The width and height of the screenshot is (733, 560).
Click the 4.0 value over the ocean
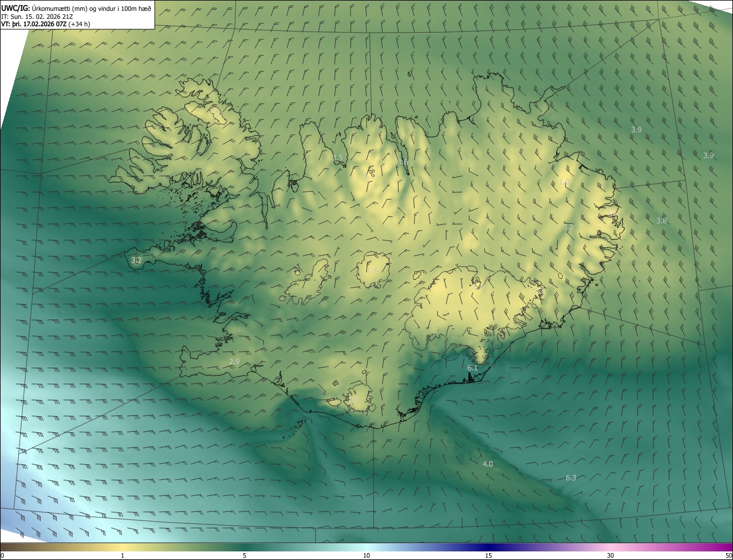click(x=488, y=464)
